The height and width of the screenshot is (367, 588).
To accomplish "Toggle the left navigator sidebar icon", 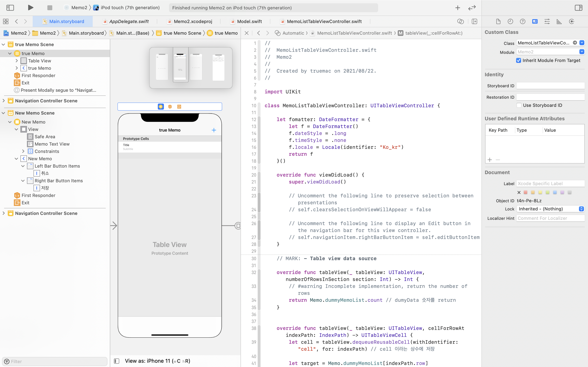I will (10, 8).
